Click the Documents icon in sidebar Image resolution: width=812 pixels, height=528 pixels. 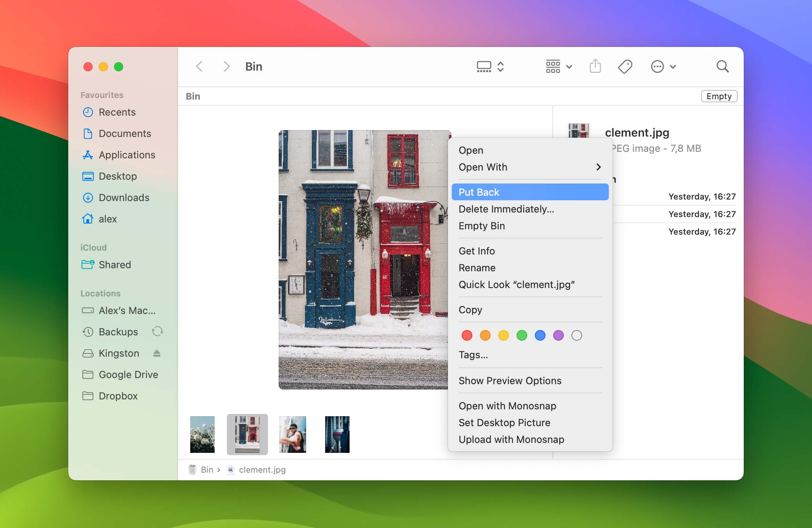[87, 133]
